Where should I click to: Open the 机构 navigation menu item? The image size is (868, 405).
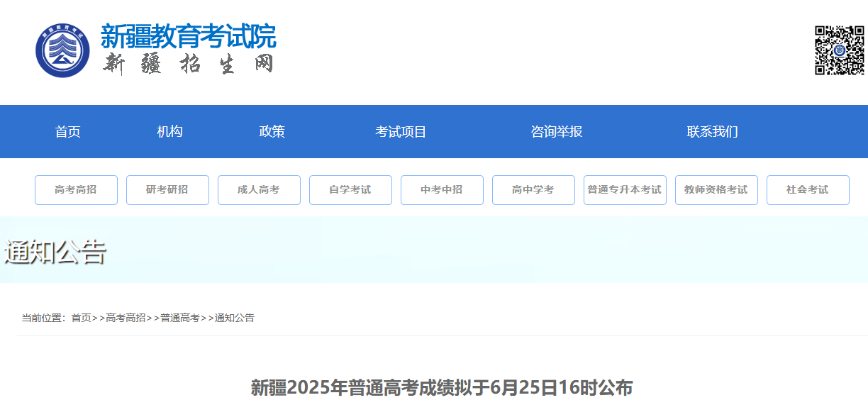point(169,132)
